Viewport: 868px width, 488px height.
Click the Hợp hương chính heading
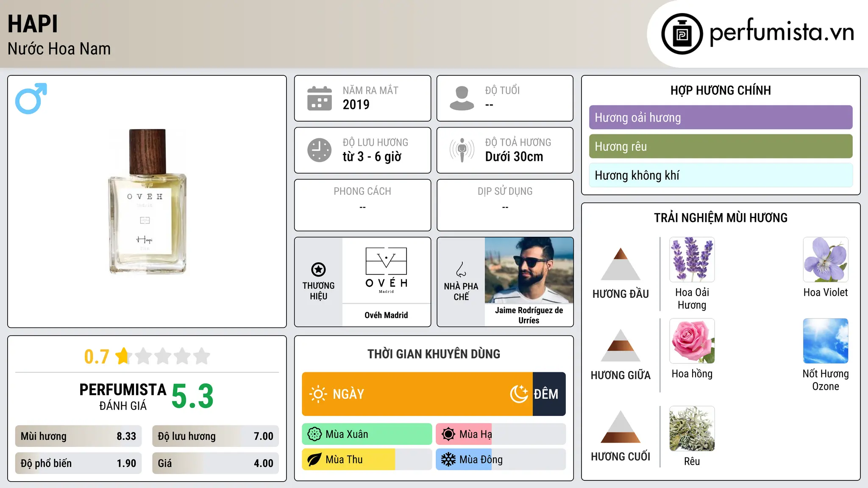(x=721, y=90)
